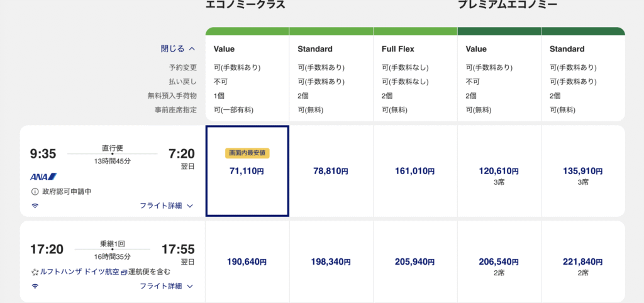This screenshot has width=644, height=303.
Task: Click the 直行便 label
Action: pos(113,148)
